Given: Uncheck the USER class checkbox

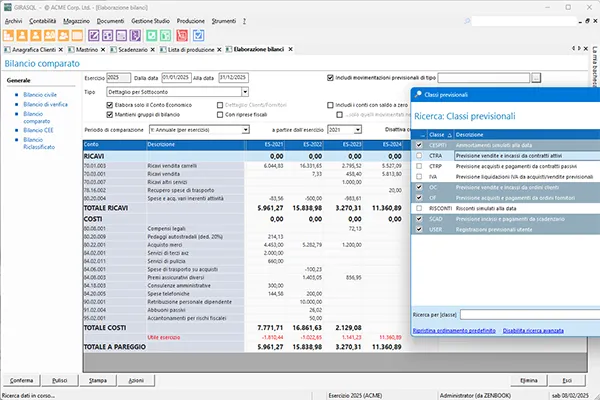Looking at the screenshot, I should tap(419, 229).
